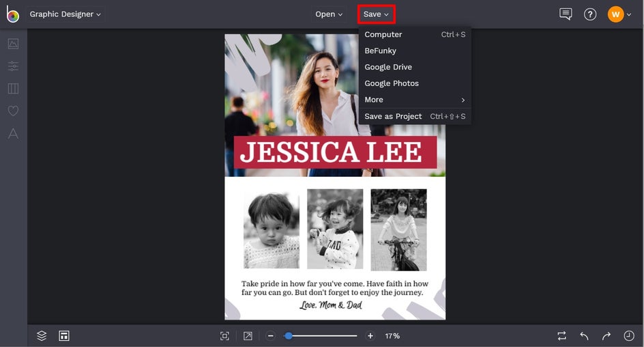The width and height of the screenshot is (644, 347).
Task: Open the Image Manager sidebar icon
Action: coord(13,44)
